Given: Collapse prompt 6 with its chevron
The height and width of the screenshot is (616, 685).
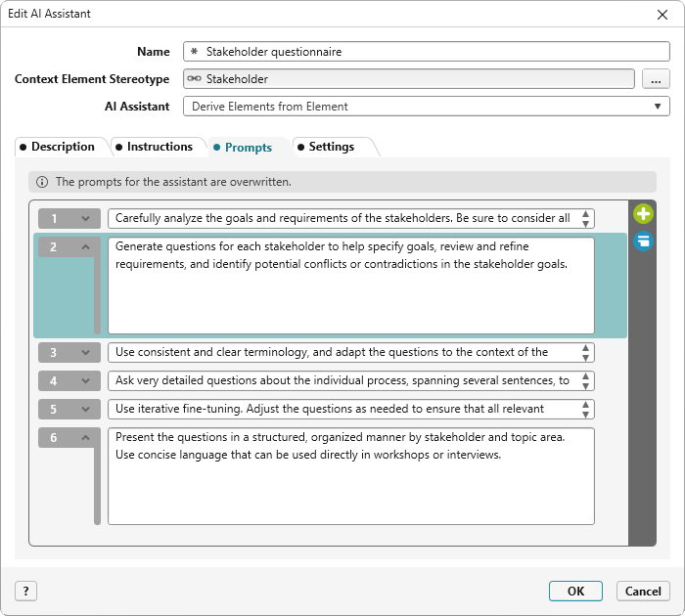Looking at the screenshot, I should [x=86, y=437].
